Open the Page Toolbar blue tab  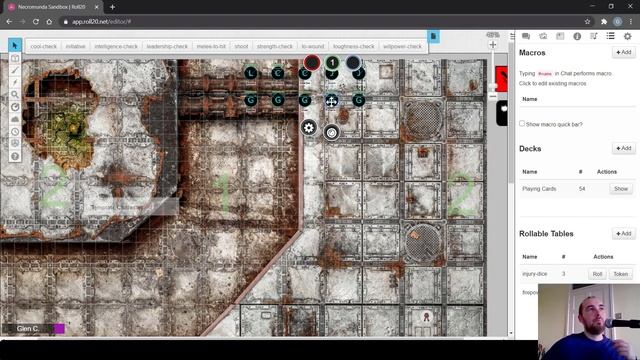433,36
